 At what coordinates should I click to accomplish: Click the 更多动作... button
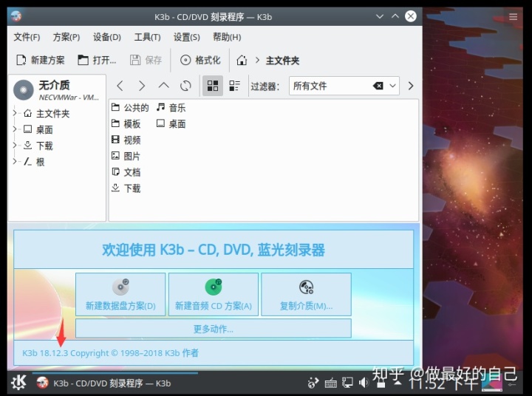[x=214, y=329]
